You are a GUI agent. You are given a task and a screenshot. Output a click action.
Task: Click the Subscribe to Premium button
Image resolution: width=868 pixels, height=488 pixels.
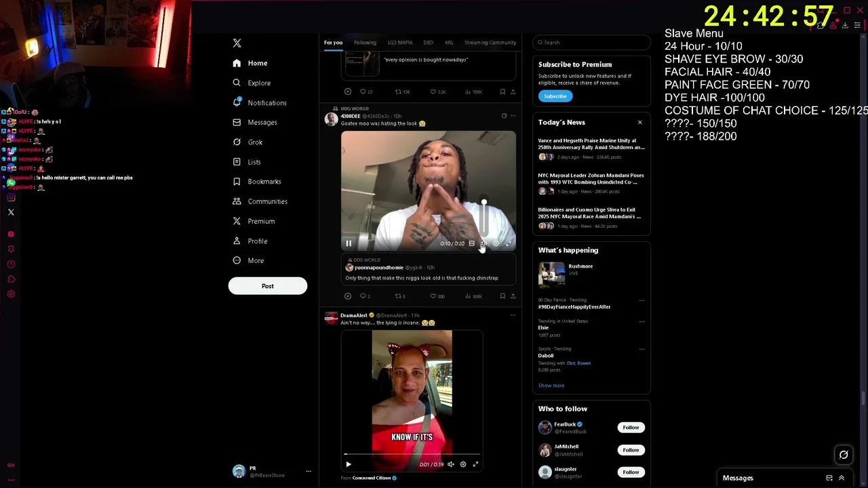(x=555, y=96)
